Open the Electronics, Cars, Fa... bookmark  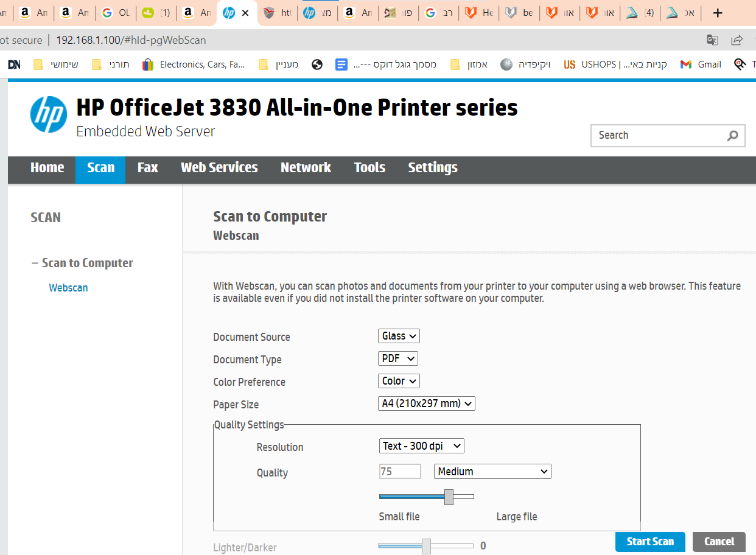pyautogui.click(x=194, y=65)
